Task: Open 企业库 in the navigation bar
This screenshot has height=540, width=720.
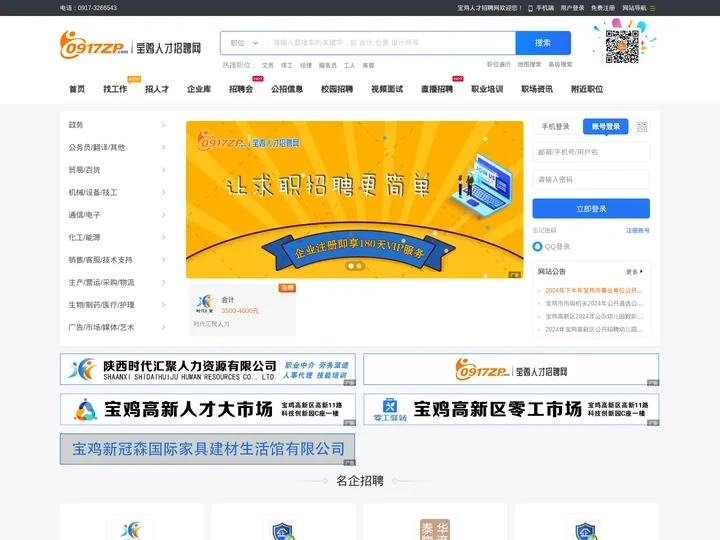Action: click(x=199, y=89)
